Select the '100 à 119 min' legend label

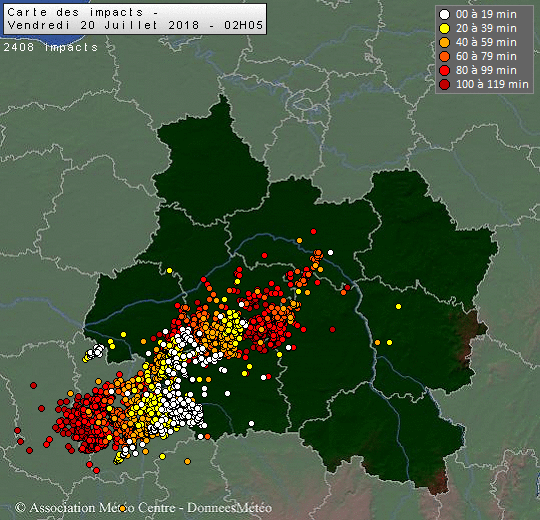(492, 84)
